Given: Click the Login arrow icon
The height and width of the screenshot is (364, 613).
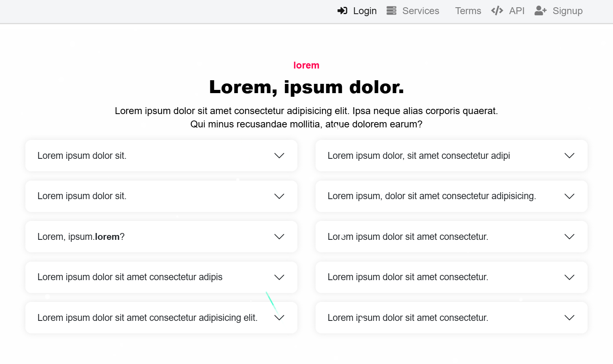Looking at the screenshot, I should click(x=342, y=11).
